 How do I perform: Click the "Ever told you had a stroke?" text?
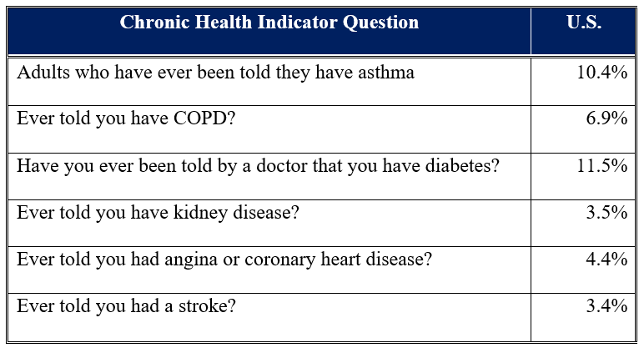(x=126, y=305)
